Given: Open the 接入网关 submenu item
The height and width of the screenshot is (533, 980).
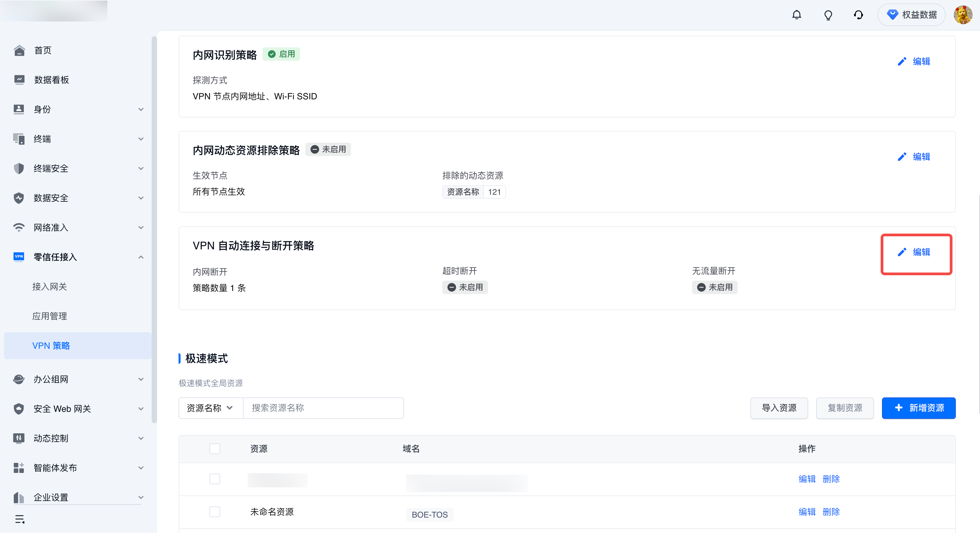Looking at the screenshot, I should pyautogui.click(x=50, y=287).
